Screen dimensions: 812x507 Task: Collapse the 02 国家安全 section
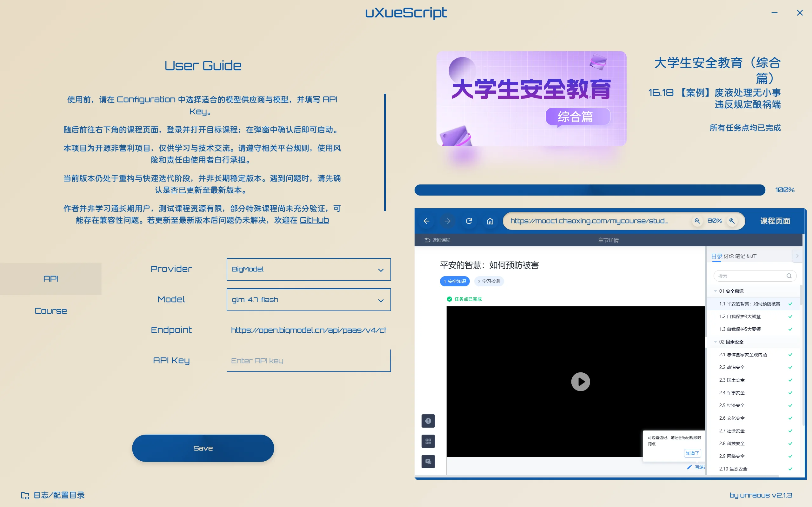(715, 342)
